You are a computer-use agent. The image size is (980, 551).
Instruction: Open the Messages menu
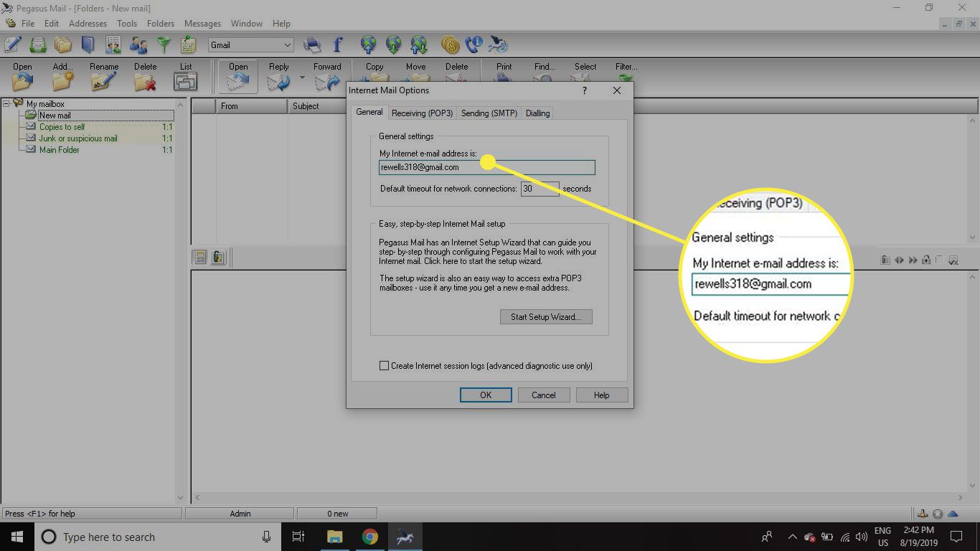(202, 24)
